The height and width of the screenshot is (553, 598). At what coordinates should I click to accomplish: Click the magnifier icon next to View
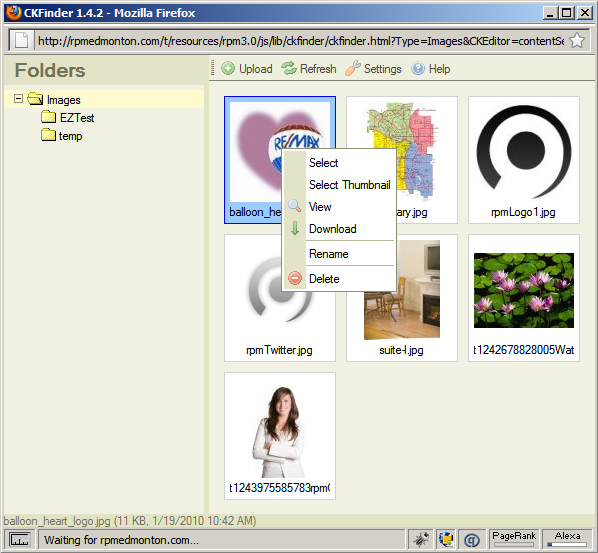[294, 206]
